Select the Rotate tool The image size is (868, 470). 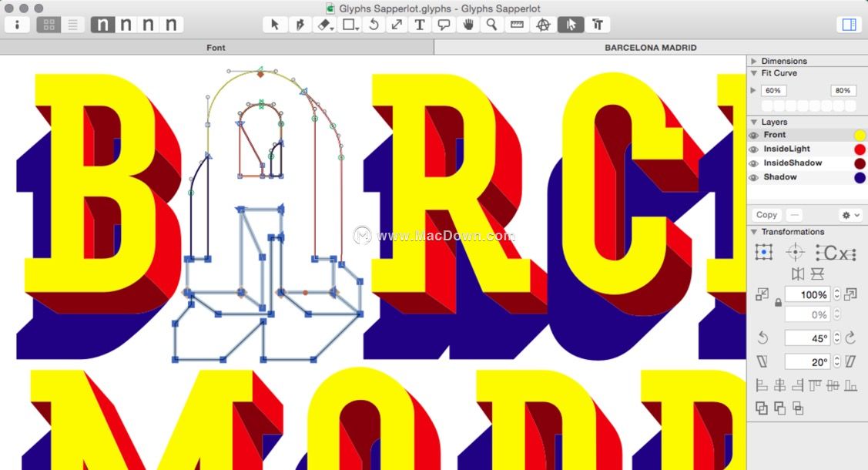(374, 25)
